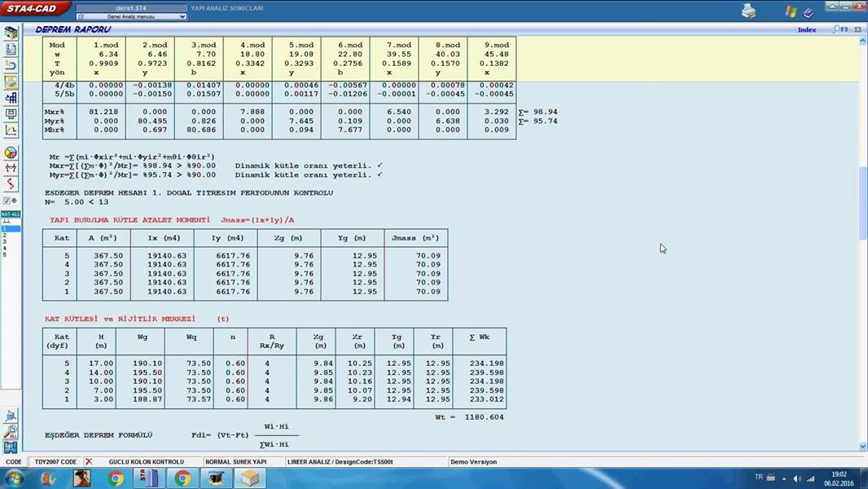Select floor 5 in the floor list
Screen dimensions: 868x489
5,255
